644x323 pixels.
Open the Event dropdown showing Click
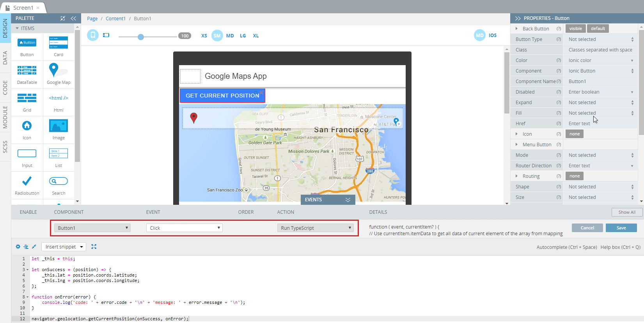(x=184, y=228)
